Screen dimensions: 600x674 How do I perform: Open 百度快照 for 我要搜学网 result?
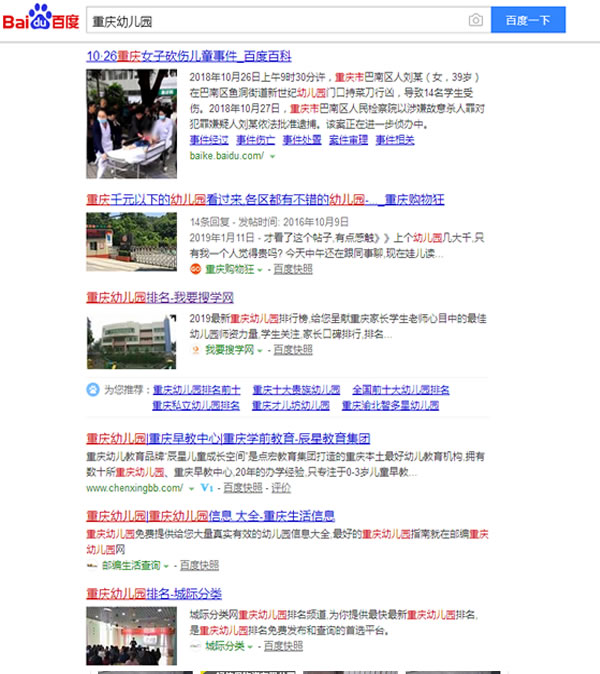pyautogui.click(x=293, y=350)
